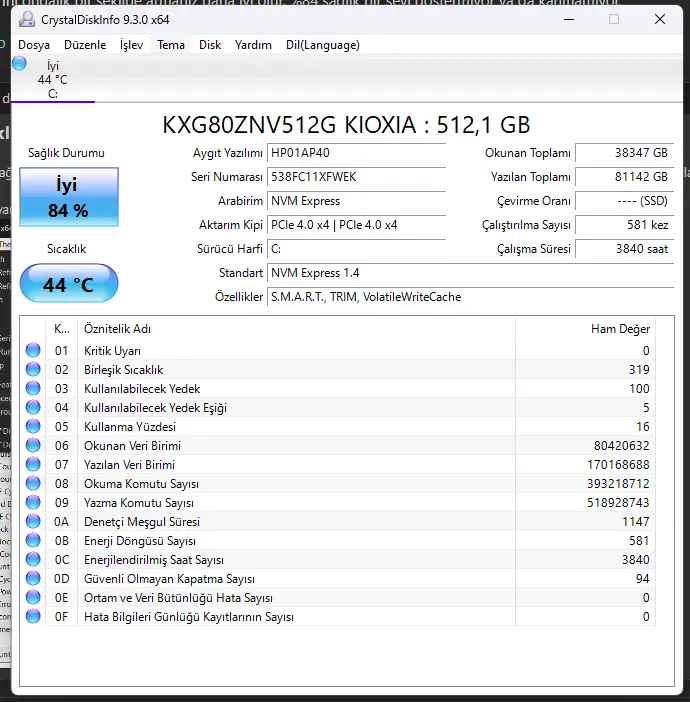Click the ID cell 0B
This screenshot has height=702, width=690.
62,541
